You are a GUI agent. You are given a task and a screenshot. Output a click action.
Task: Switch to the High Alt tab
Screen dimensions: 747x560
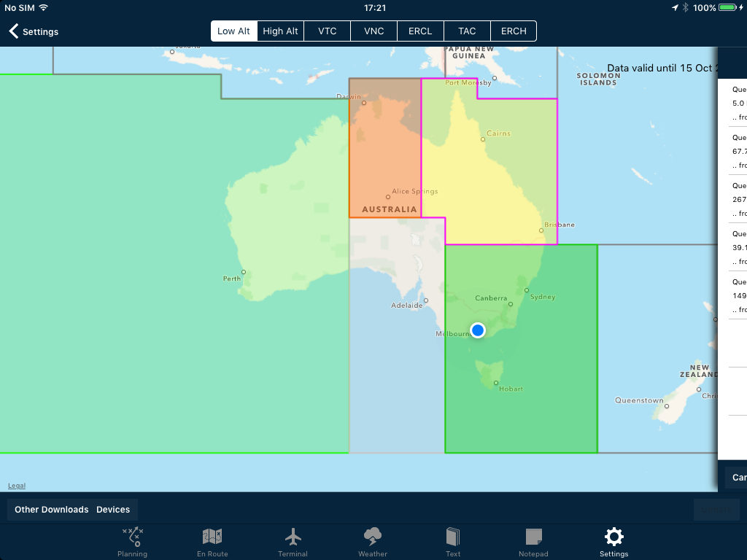click(280, 31)
